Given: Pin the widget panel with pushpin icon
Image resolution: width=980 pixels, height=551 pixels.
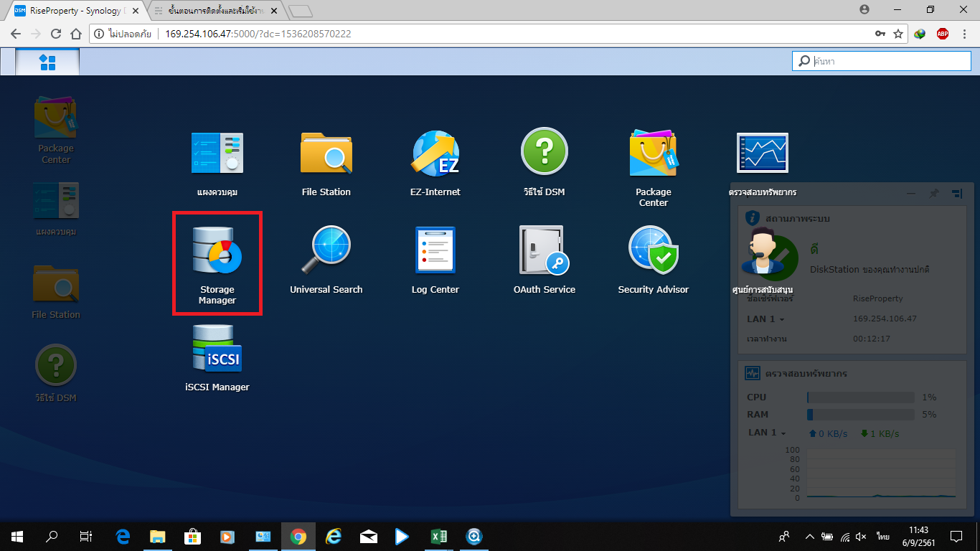Looking at the screenshot, I should (x=933, y=193).
